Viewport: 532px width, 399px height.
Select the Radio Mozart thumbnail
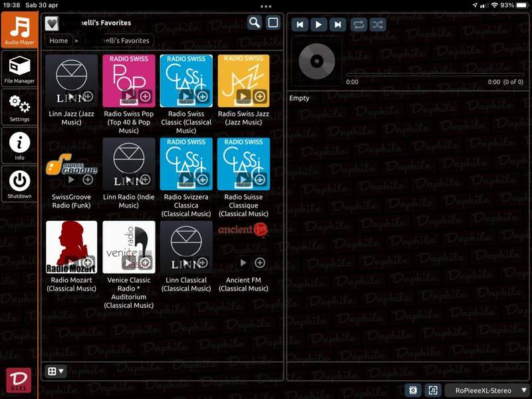point(71,247)
